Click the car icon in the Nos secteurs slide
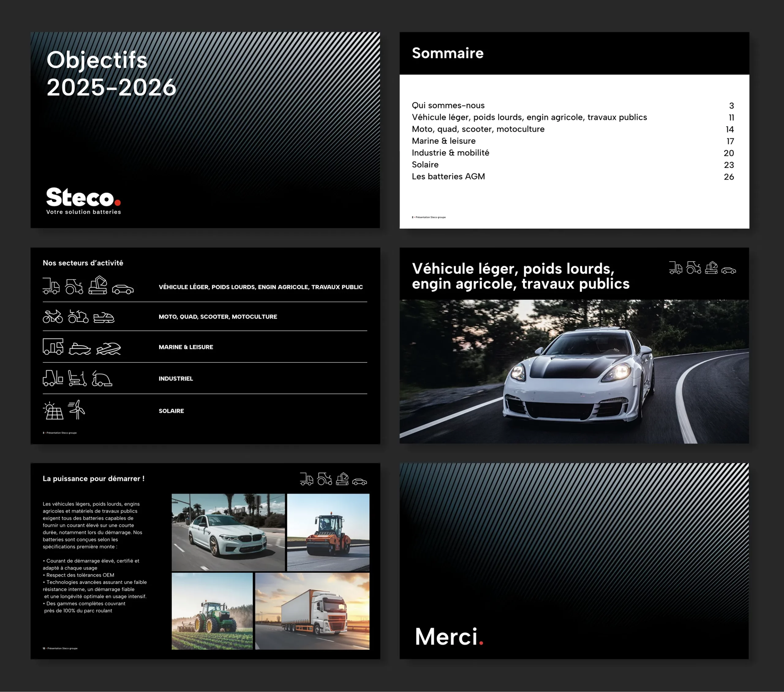Image resolution: width=784 pixels, height=692 pixels. click(123, 290)
